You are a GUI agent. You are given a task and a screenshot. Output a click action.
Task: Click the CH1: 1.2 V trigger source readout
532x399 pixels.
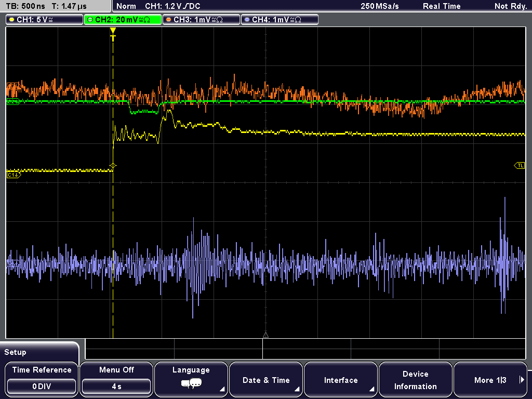tap(172, 6)
